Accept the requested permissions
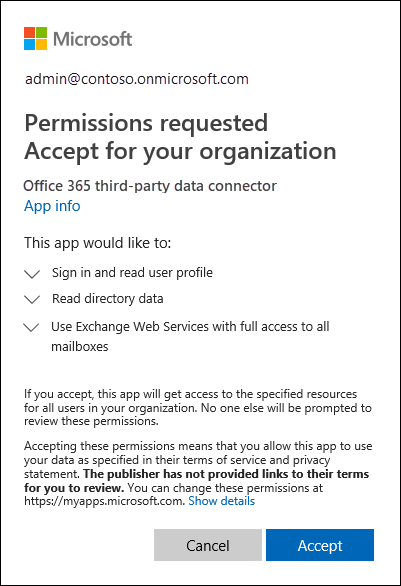401x586 pixels. pyautogui.click(x=320, y=545)
